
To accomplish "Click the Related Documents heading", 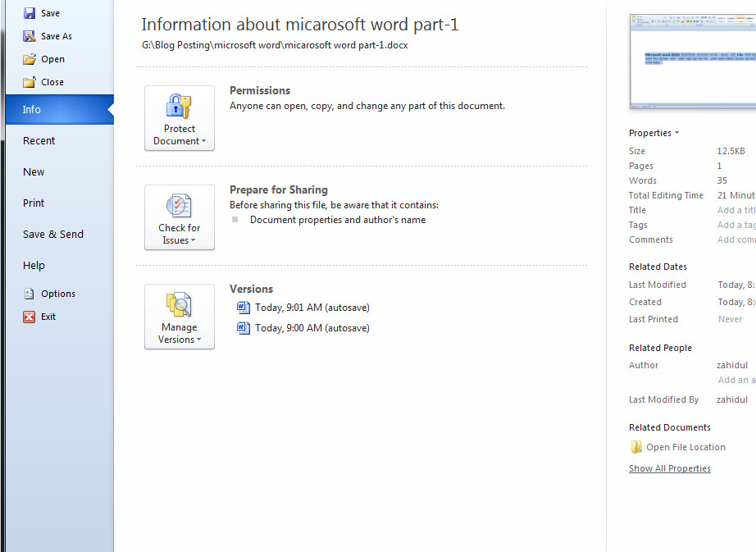I will [670, 427].
